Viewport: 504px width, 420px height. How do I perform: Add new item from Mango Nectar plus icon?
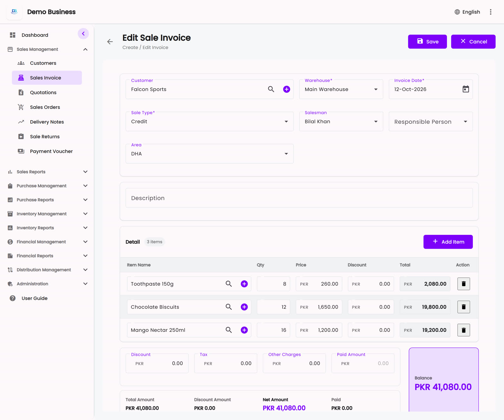244,330
